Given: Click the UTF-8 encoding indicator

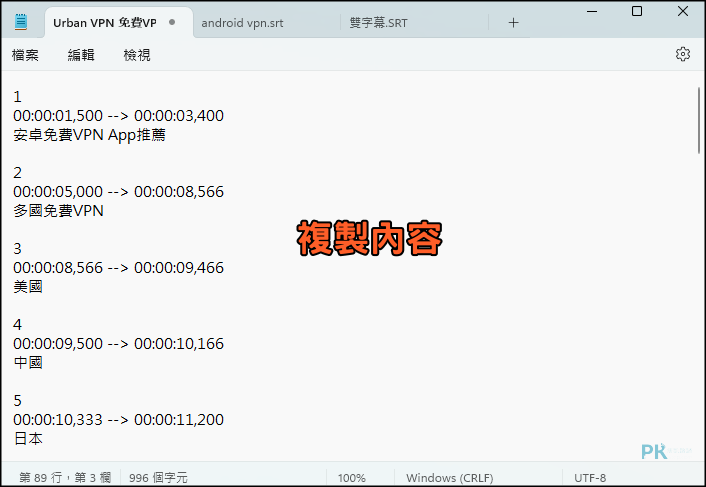Looking at the screenshot, I should [590, 478].
